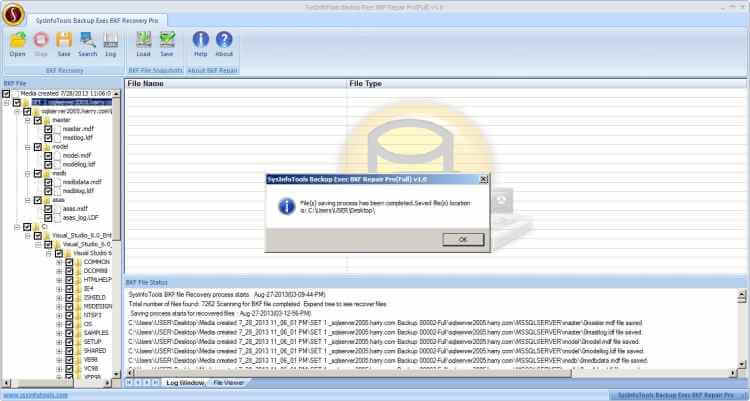This screenshot has width=750, height=401.
Task: Select the asas.mdf file in tree
Action: 76,209
